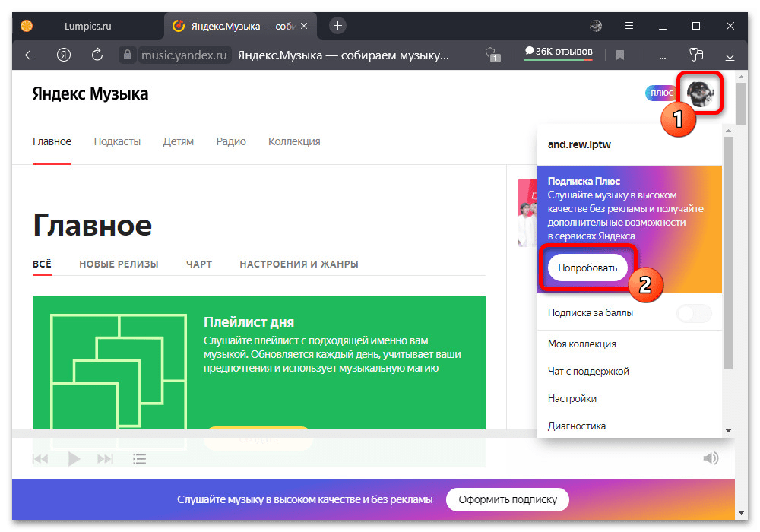Click the down arrow of the menu scrollbar

point(729,430)
